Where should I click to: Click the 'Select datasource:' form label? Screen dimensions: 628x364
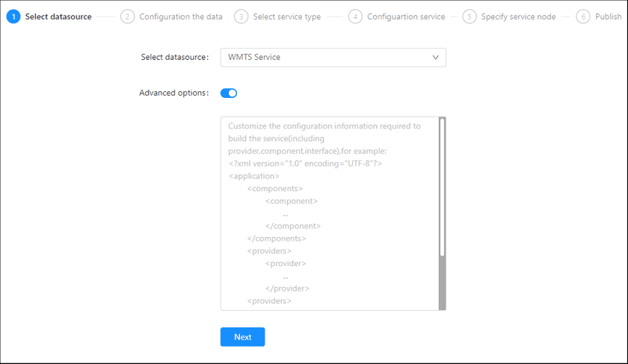174,58
